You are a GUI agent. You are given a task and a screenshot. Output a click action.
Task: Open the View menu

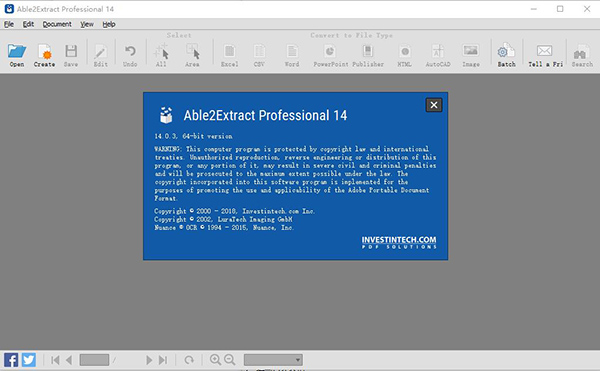click(87, 24)
